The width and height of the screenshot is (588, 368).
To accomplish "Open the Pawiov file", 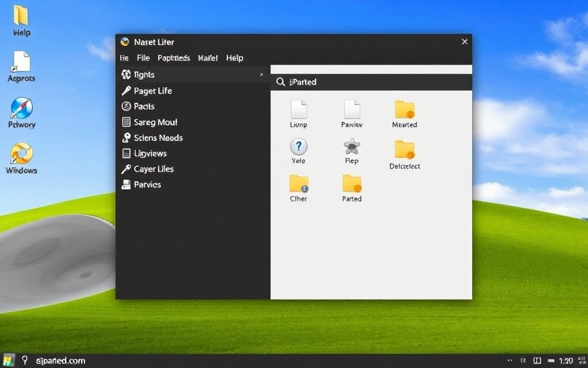I will pos(352,114).
